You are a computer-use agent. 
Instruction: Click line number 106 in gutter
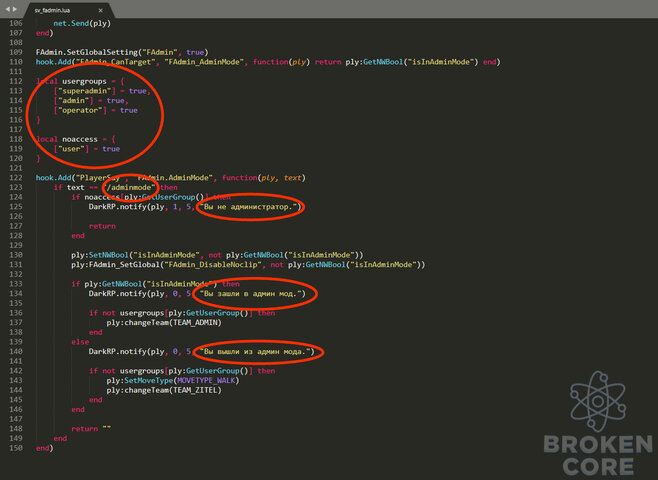point(16,23)
